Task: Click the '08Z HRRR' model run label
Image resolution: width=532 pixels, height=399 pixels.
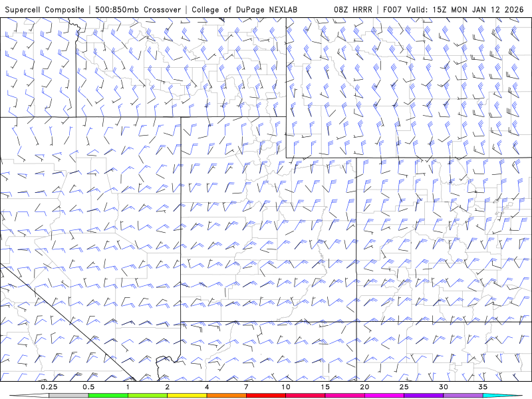Action: coord(353,9)
